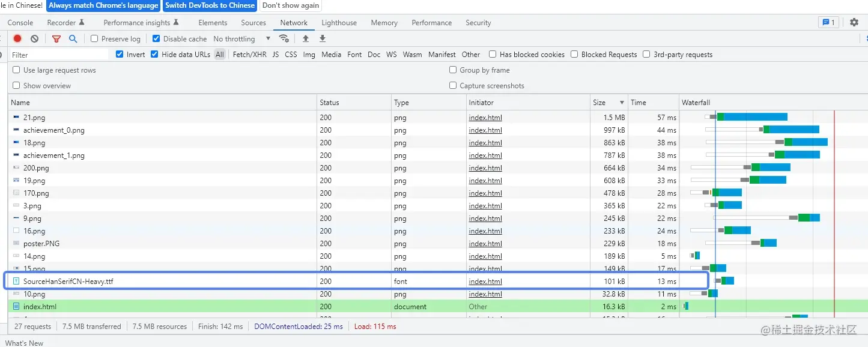Screen dimensions: 868x347
Task: Open network conditions wifi icon
Action: click(284, 38)
